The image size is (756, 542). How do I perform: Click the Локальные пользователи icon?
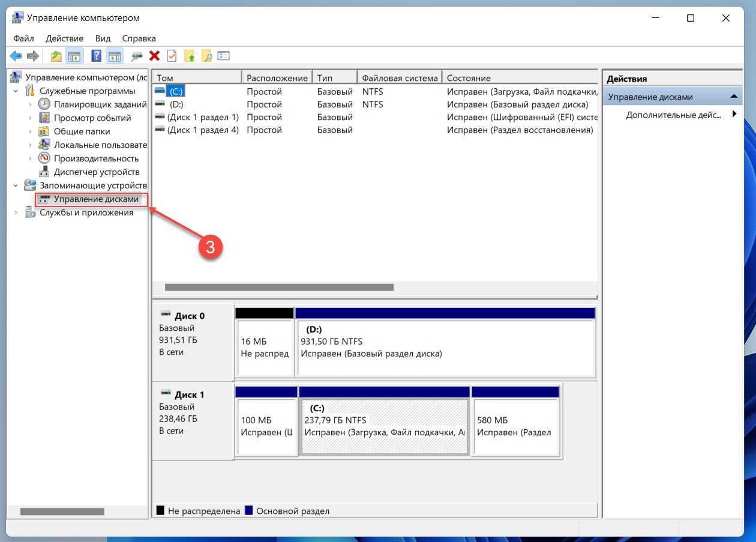(x=44, y=145)
